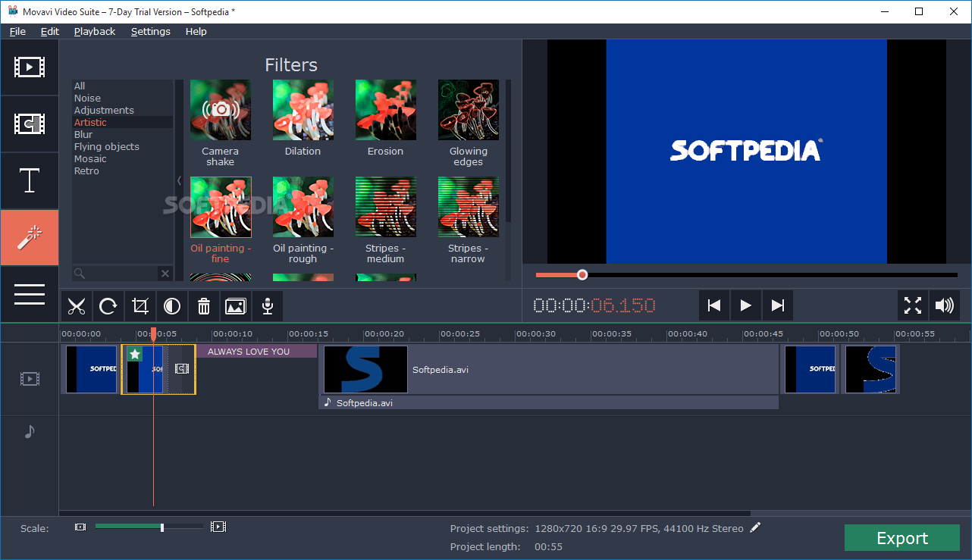Viewport: 972px width, 560px height.
Task: Choose the Erosion filter thumbnail
Action: tap(386, 110)
